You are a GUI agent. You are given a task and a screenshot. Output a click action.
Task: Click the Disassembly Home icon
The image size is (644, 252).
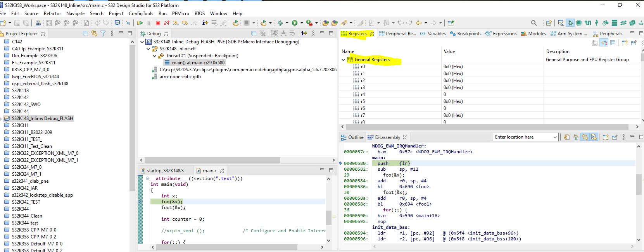tap(576, 137)
